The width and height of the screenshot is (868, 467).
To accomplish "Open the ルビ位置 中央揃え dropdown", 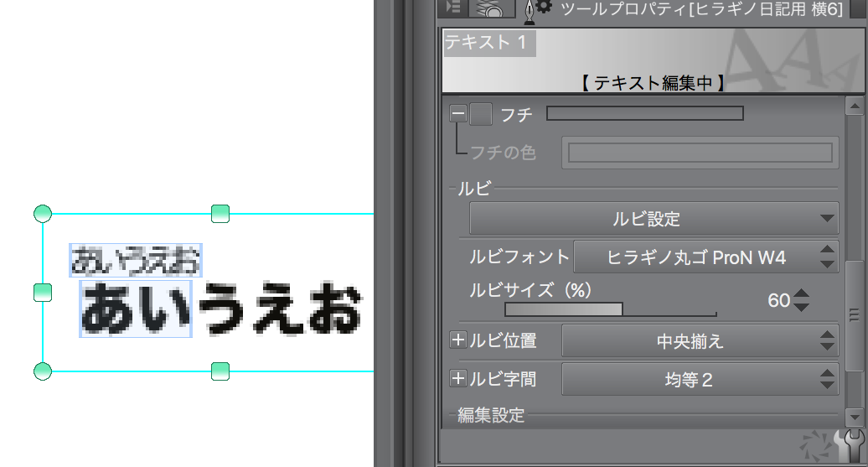I will pyautogui.click(x=700, y=340).
